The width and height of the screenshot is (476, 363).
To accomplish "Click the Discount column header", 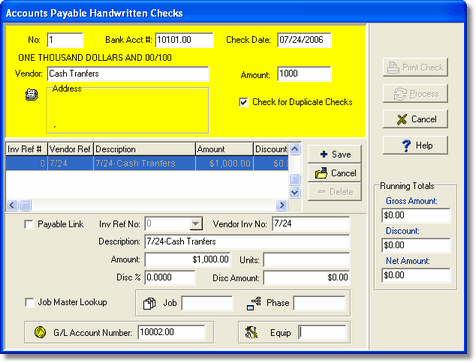I will point(271,149).
